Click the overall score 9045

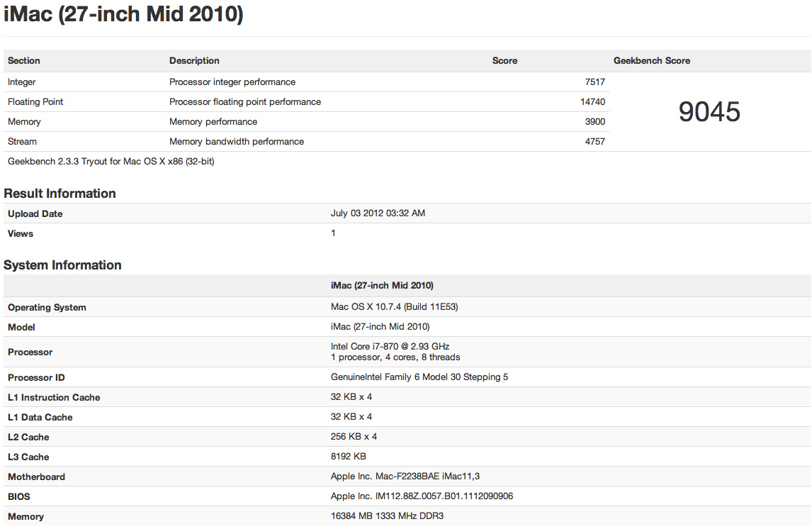(x=709, y=111)
